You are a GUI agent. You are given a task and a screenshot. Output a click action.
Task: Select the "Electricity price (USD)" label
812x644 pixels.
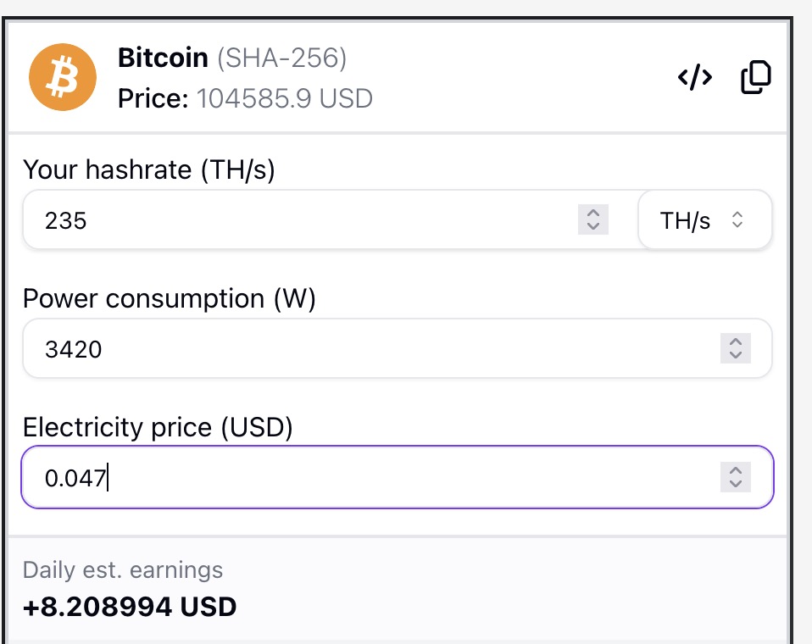(x=158, y=427)
